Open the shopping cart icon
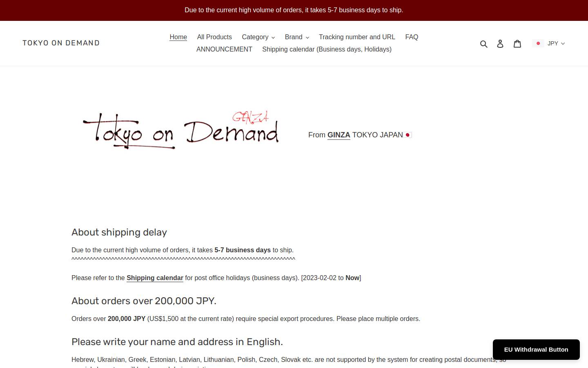The image size is (588, 368). tap(517, 44)
